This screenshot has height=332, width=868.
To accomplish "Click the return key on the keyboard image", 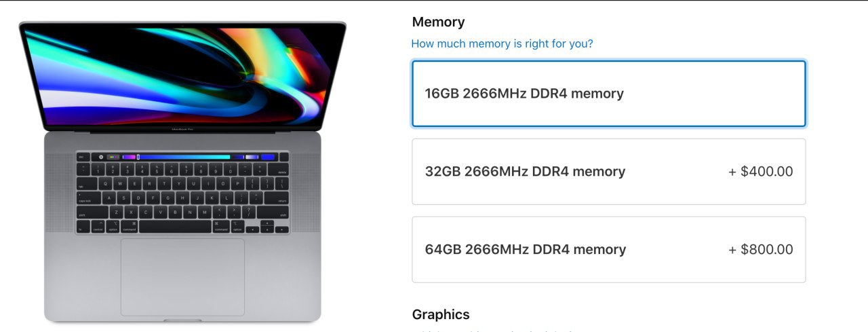I will click(277, 198).
